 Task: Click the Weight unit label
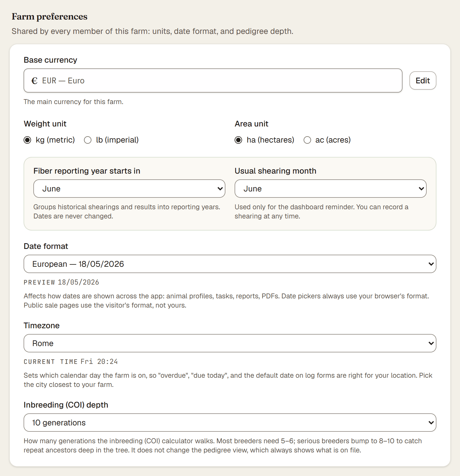[x=45, y=124]
